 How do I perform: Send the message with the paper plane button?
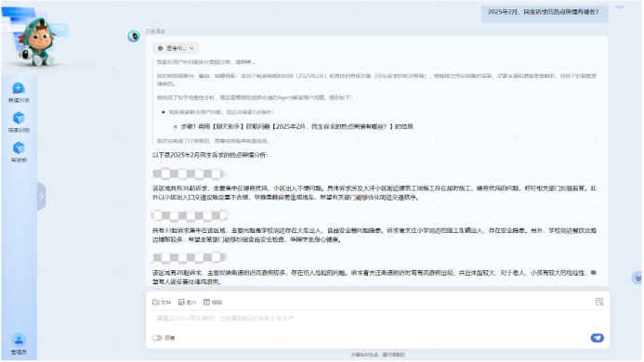pyautogui.click(x=598, y=338)
